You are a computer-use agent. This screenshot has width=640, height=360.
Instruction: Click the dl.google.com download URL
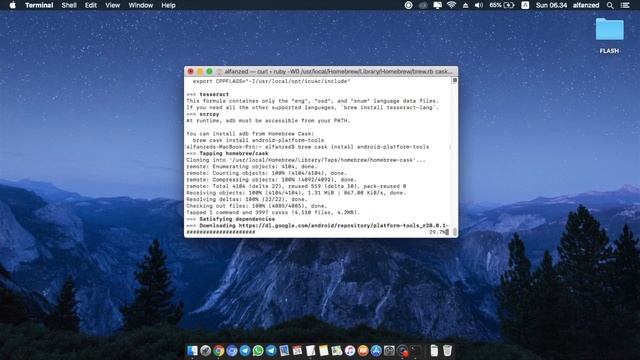coord(344,225)
